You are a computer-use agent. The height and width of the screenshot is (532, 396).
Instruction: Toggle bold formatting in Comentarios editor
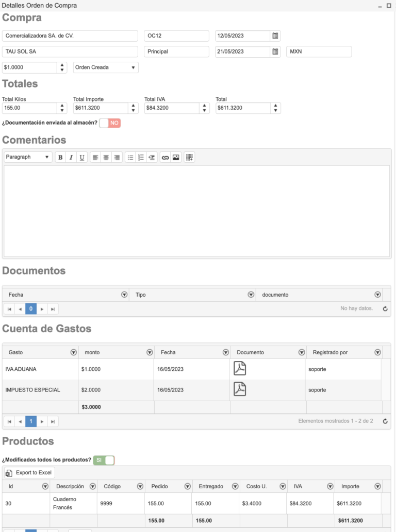pos(60,157)
